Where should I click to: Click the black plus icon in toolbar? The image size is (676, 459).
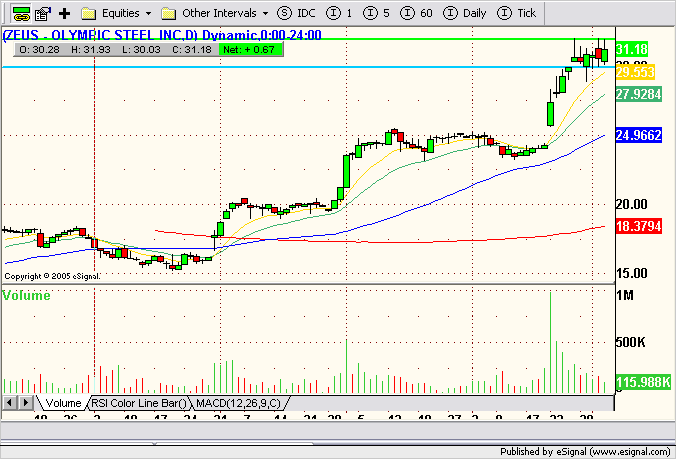pyautogui.click(x=65, y=13)
